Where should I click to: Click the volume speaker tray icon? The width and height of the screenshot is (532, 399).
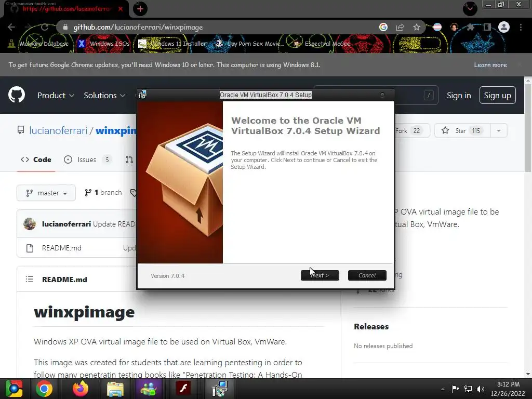click(481, 389)
